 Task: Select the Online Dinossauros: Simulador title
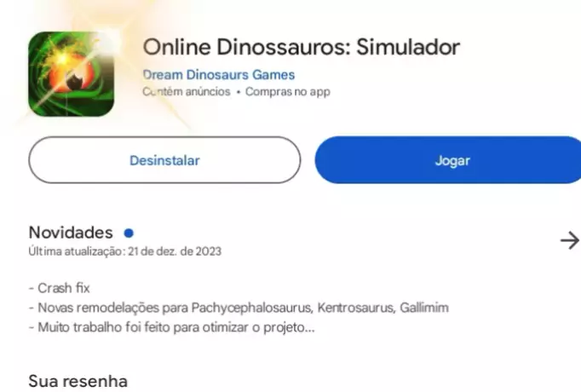[302, 47]
